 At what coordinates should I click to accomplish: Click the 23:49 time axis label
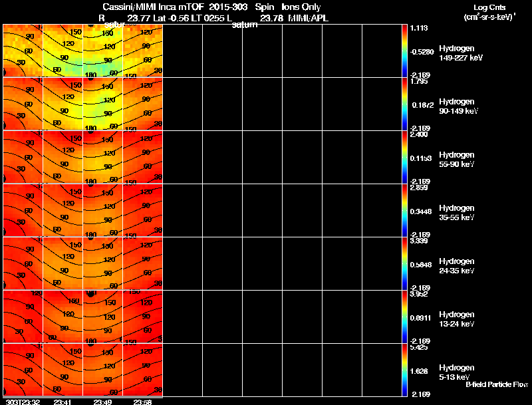coord(102,402)
